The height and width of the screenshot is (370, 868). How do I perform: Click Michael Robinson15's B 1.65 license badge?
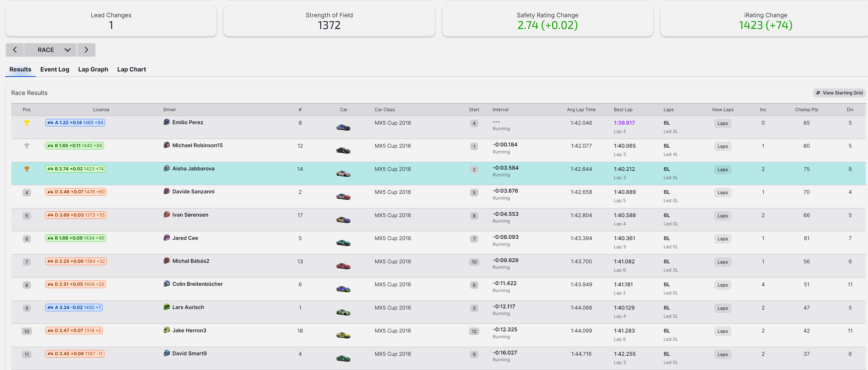(74, 146)
